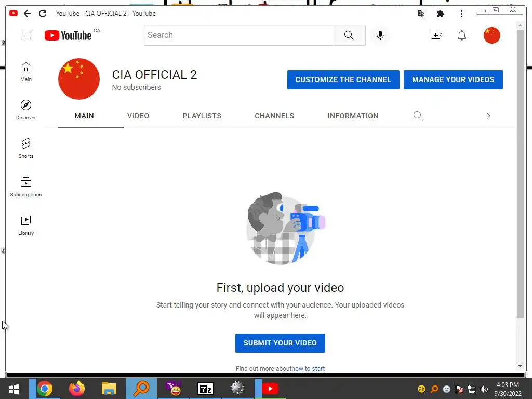Open the extensions puzzle icon
532x399 pixels.
coord(441,14)
